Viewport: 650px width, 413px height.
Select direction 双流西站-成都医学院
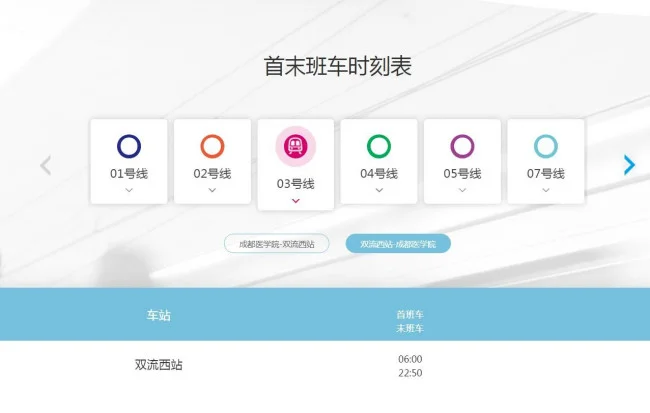tap(398, 243)
